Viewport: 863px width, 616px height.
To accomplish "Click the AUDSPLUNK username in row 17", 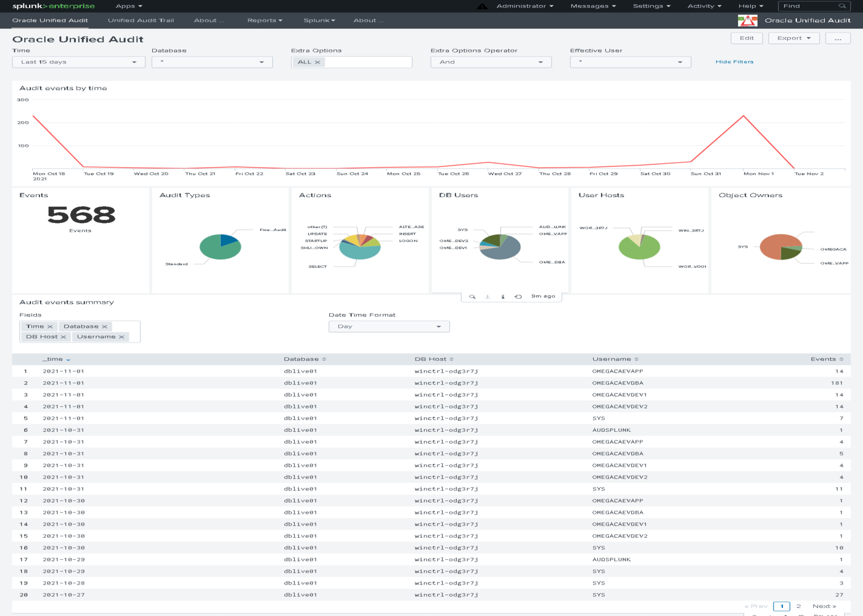I will (x=611, y=559).
